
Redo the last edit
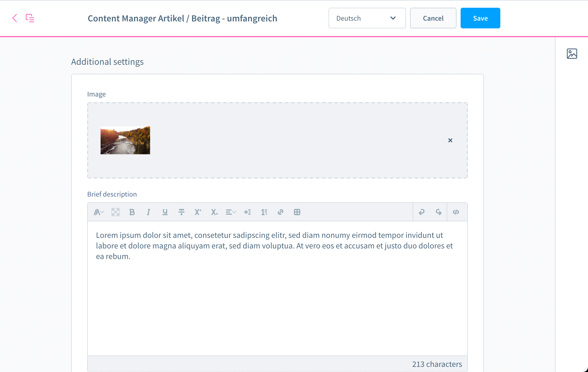438,212
